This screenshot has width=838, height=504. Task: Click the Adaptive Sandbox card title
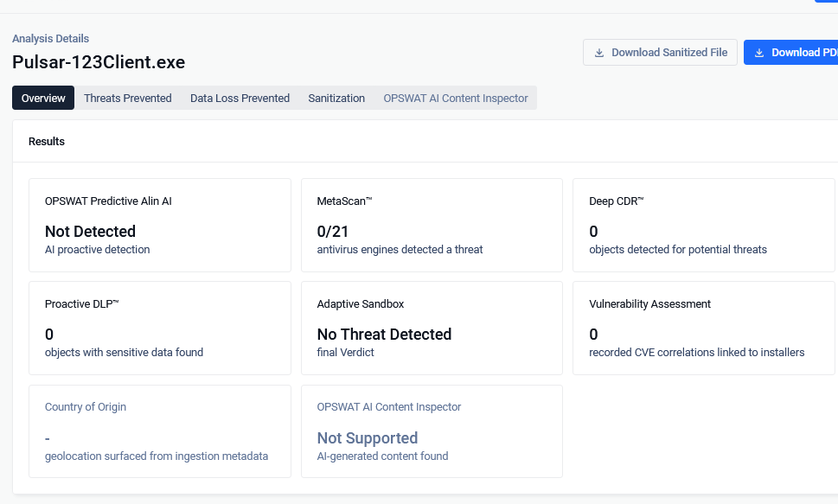(361, 303)
